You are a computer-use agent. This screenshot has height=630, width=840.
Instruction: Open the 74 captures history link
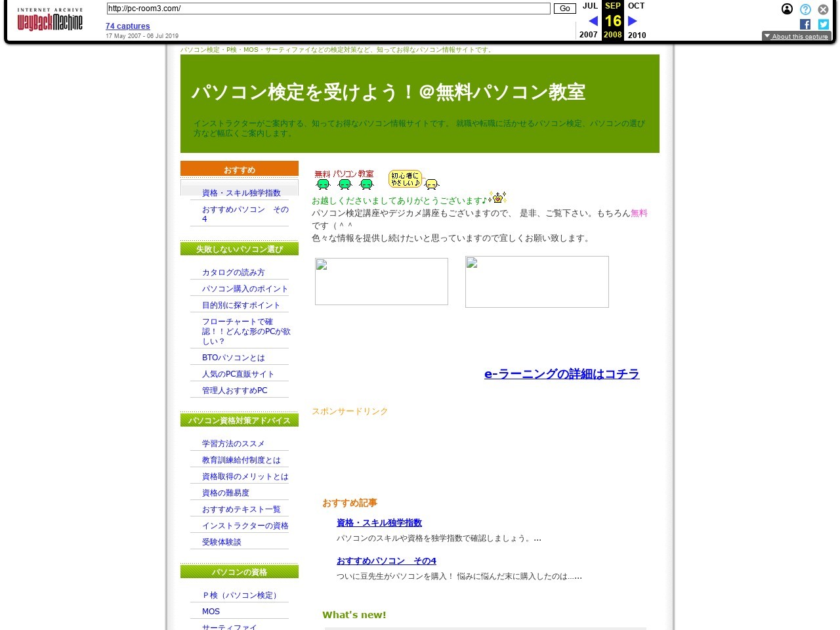(127, 26)
